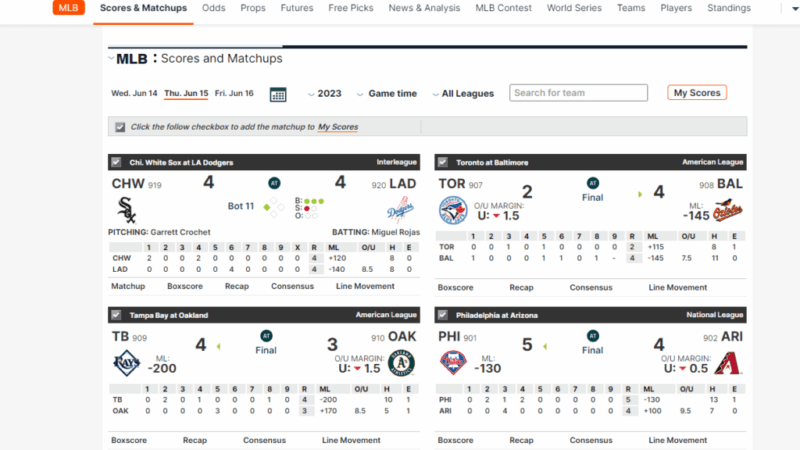Switch to the Futures tab
The height and width of the screenshot is (450, 800).
click(297, 8)
